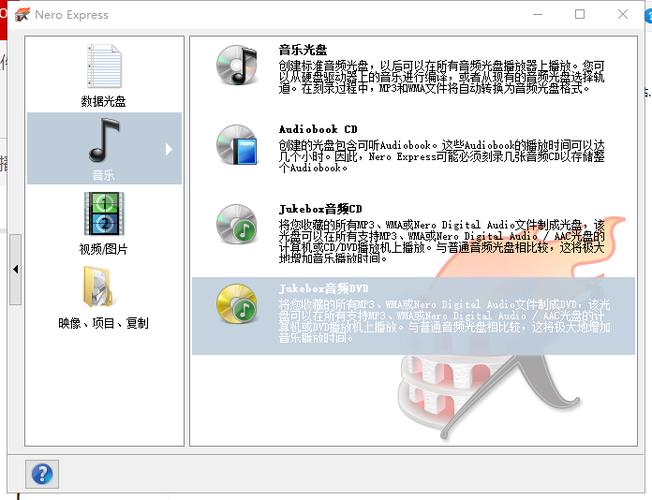The height and width of the screenshot is (500, 652).
Task: Minimize the Nero Express window
Action: (x=538, y=15)
